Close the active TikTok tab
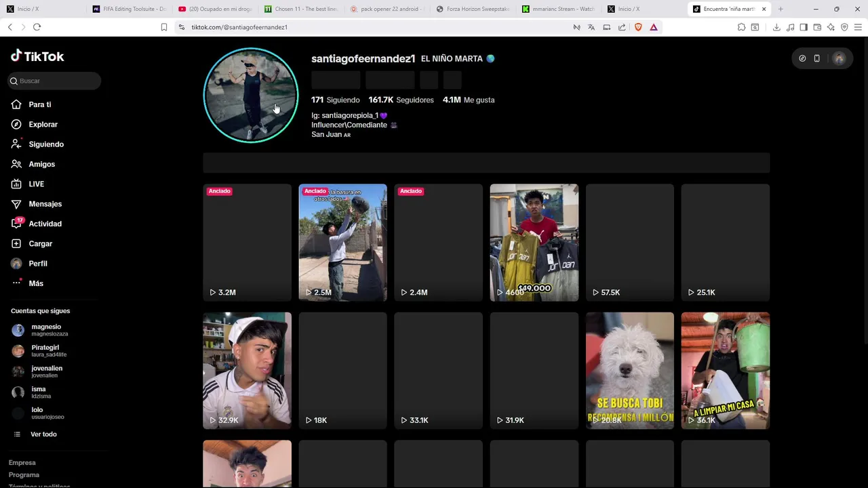 click(x=764, y=9)
